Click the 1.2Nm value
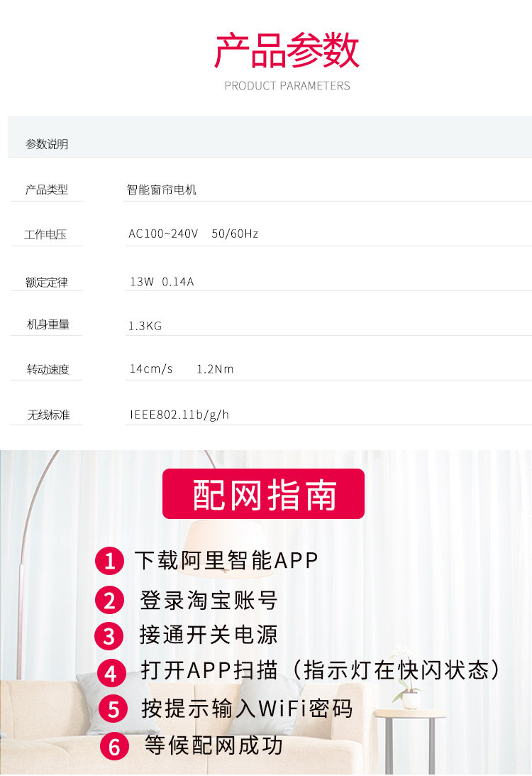The image size is (532, 776). click(215, 368)
